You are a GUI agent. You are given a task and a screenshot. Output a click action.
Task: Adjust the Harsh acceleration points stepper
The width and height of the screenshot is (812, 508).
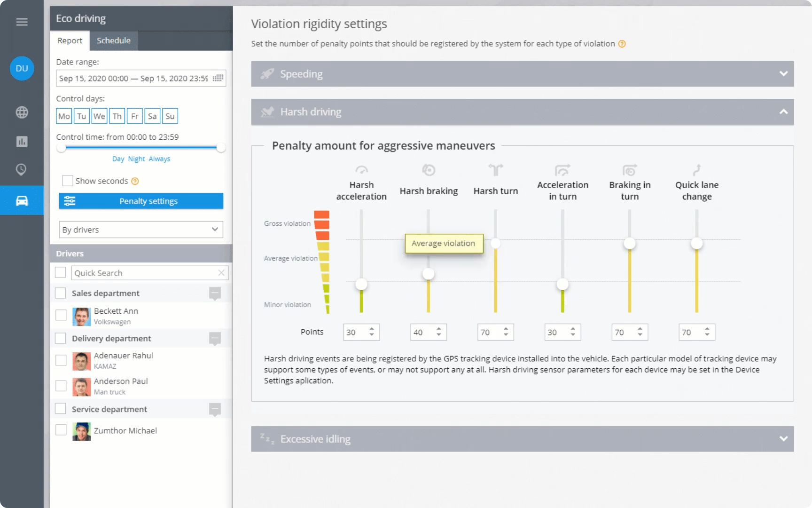(x=372, y=332)
